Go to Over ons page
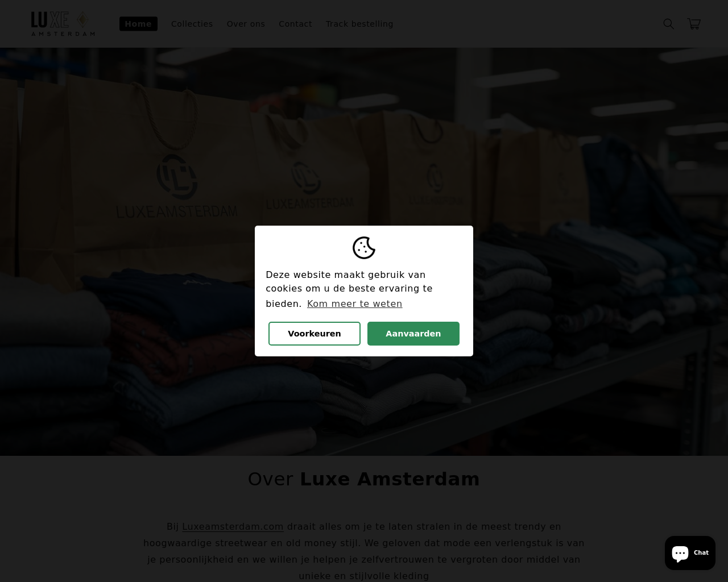This screenshot has width=728, height=582. [x=246, y=24]
